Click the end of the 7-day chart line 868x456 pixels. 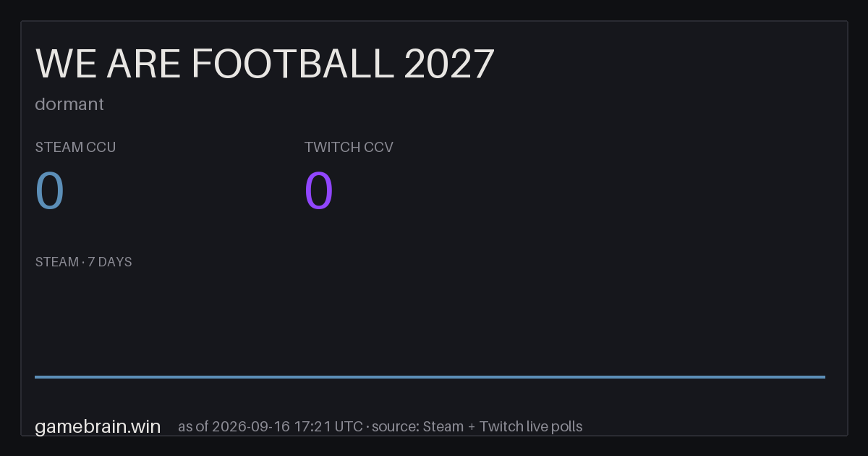click(824, 376)
